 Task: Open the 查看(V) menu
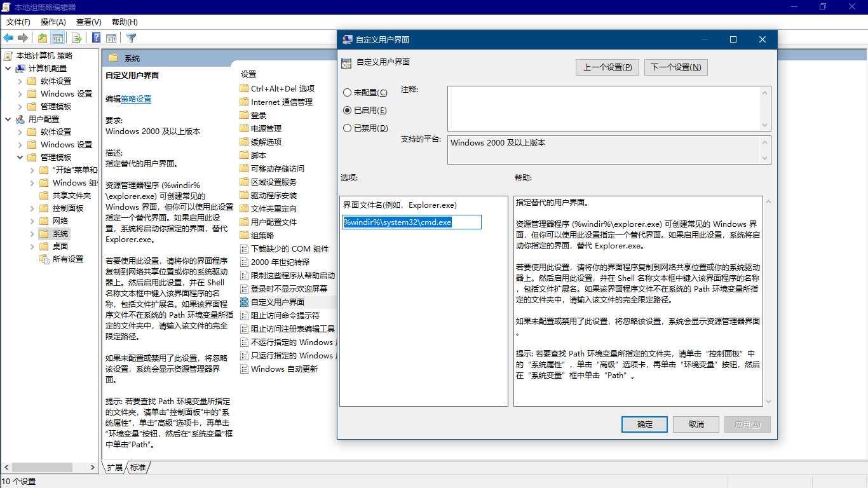click(88, 22)
